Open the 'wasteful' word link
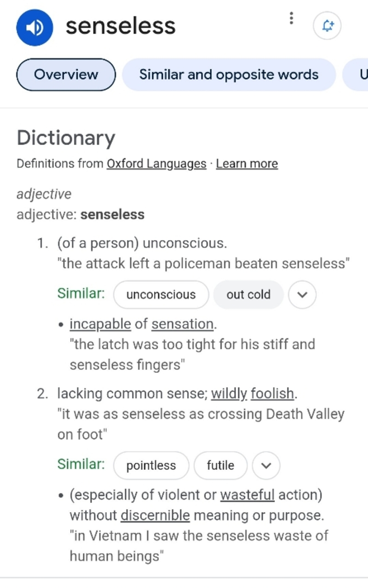Viewport: 368px width, 588px height. coord(247,495)
